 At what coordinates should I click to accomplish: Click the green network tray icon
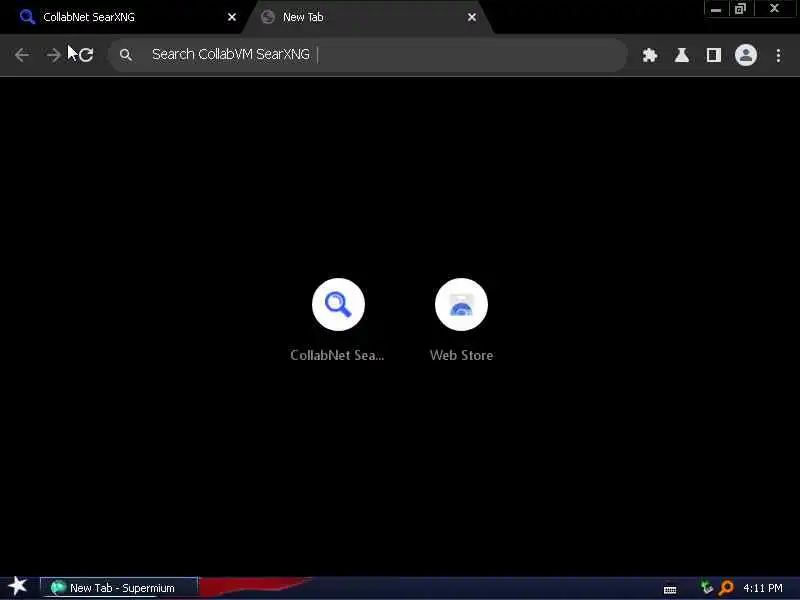click(x=706, y=587)
